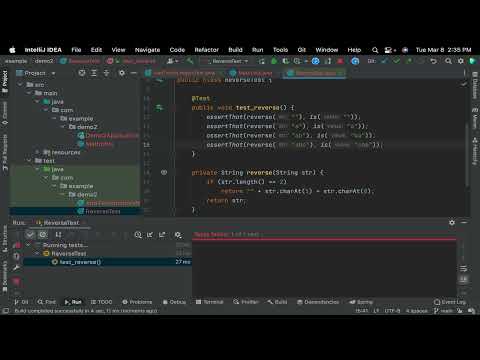Open the ReverseTest run configuration dropdown
Viewport: 480px width, 360px height.
228,61
